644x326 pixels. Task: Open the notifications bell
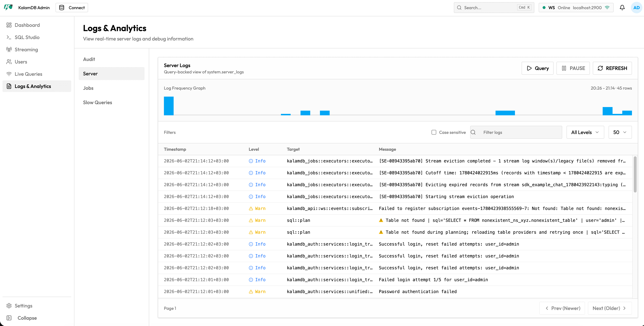click(622, 8)
